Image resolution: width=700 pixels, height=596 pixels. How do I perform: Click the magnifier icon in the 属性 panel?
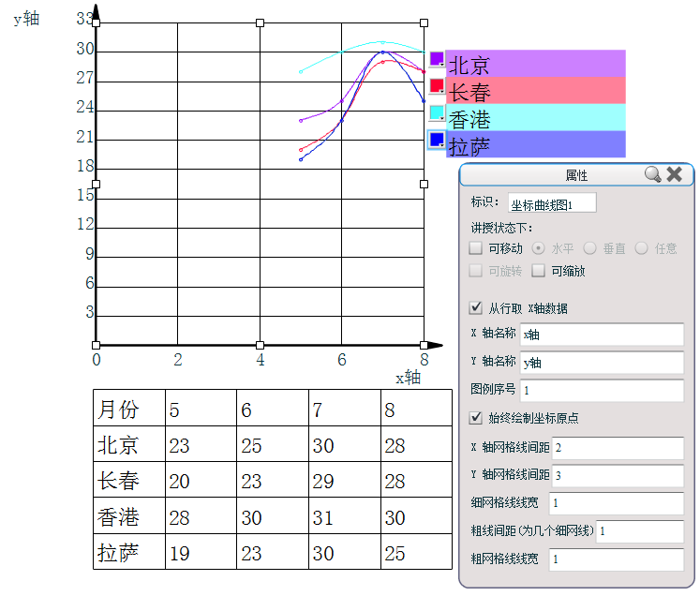pyautogui.click(x=653, y=174)
